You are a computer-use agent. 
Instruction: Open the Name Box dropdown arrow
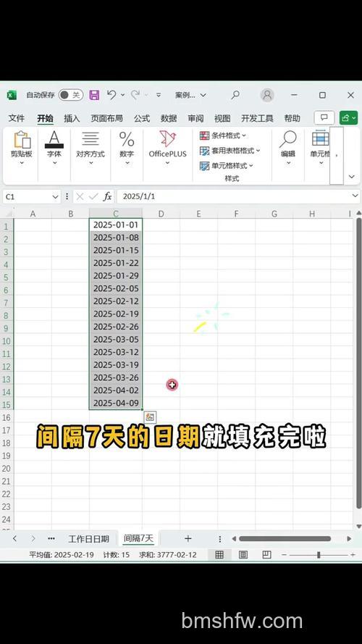coord(56,197)
